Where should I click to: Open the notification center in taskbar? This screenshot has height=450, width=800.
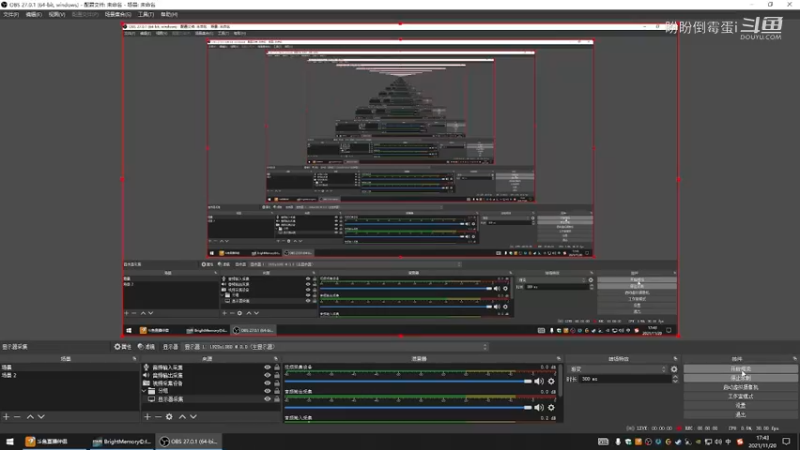click(786, 442)
